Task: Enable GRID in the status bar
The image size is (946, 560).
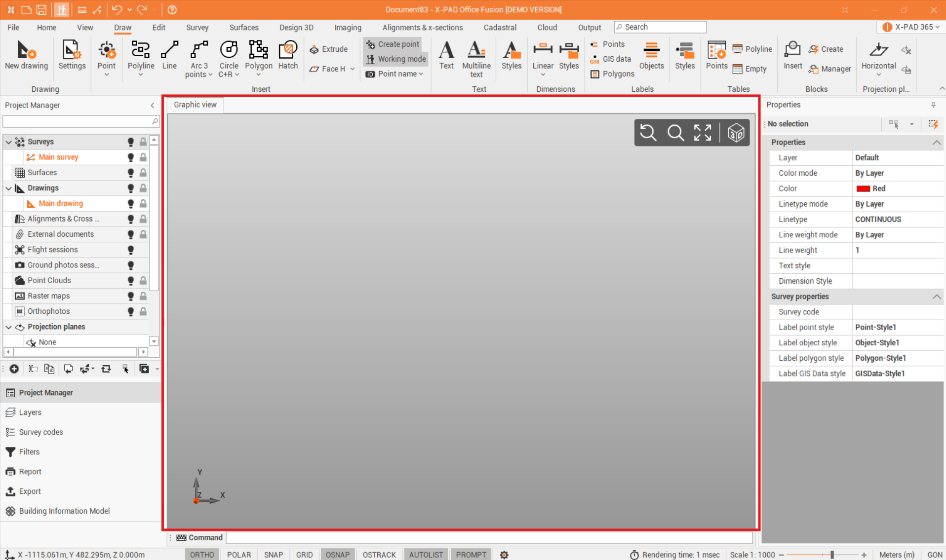Action: (304, 555)
